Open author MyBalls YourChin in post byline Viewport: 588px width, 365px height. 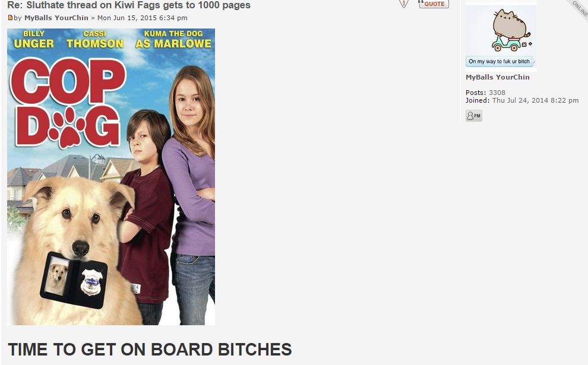point(56,18)
